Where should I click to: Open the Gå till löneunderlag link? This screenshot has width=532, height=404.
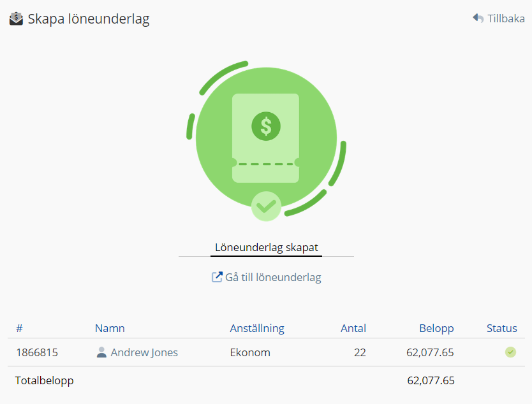click(x=273, y=277)
